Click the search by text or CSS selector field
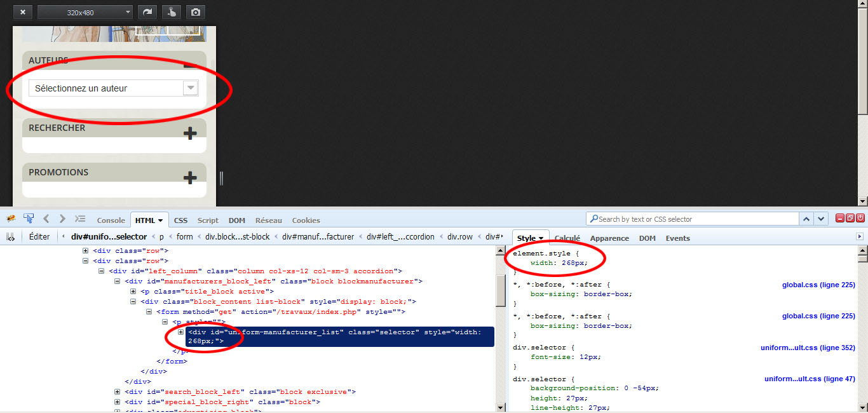Screen dimensions: 868x413 click(692, 219)
